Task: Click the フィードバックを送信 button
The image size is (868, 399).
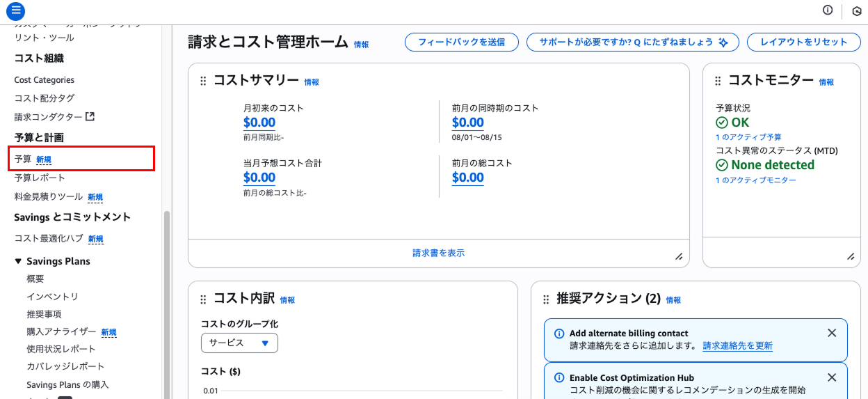Action: (x=462, y=42)
